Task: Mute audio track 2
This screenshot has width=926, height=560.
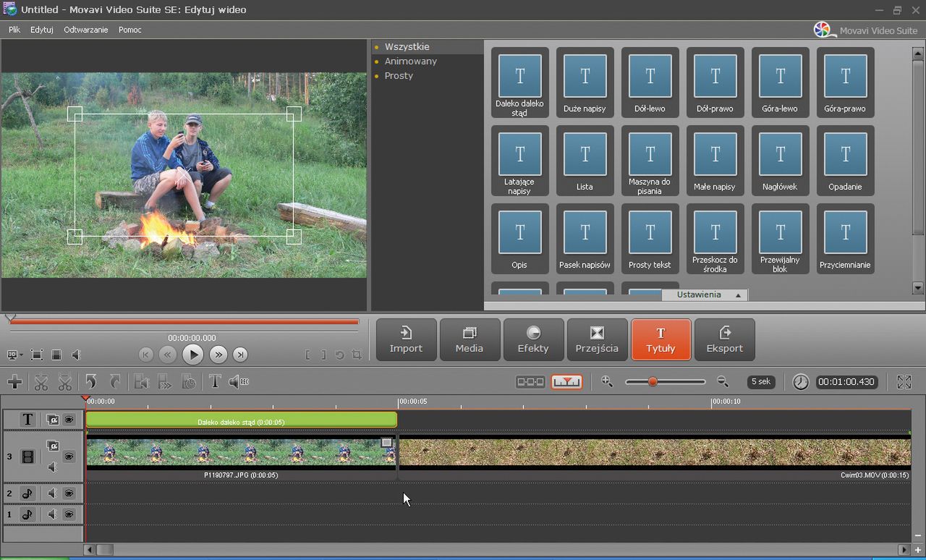Action: 52,493
